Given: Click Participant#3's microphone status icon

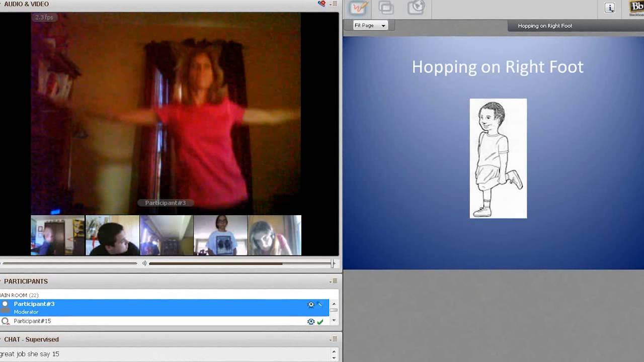Looking at the screenshot, I should [x=320, y=305].
